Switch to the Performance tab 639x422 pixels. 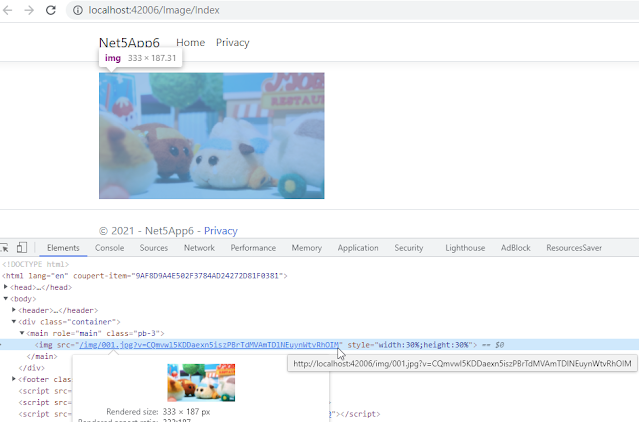[253, 248]
